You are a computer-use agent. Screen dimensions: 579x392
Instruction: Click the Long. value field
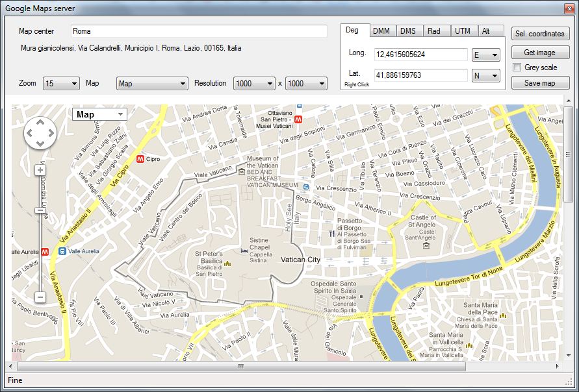[x=421, y=55]
